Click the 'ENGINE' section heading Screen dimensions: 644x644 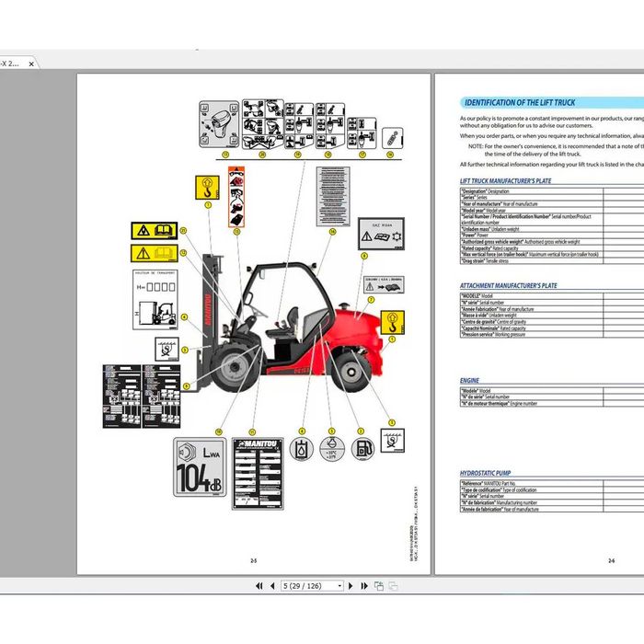(469, 380)
